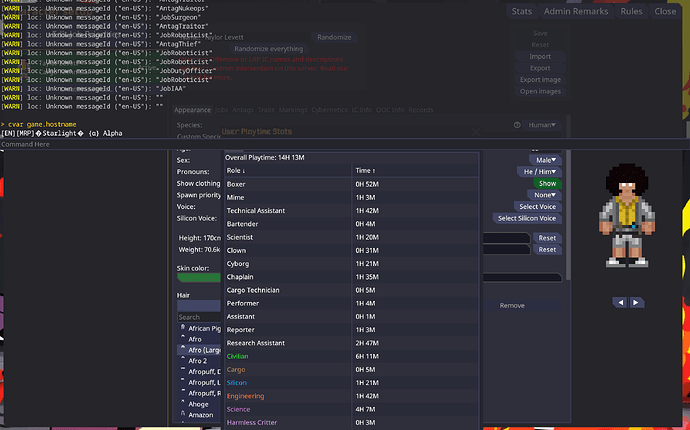Viewport: 690px width, 430px height.
Task: Go to the Markings tab
Action: 293,110
